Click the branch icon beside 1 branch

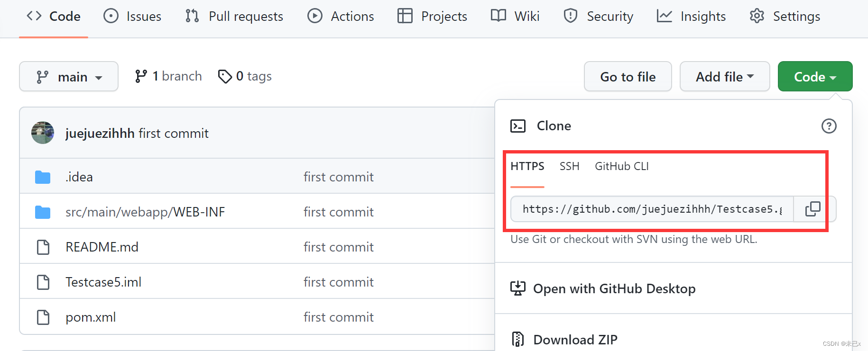click(141, 76)
